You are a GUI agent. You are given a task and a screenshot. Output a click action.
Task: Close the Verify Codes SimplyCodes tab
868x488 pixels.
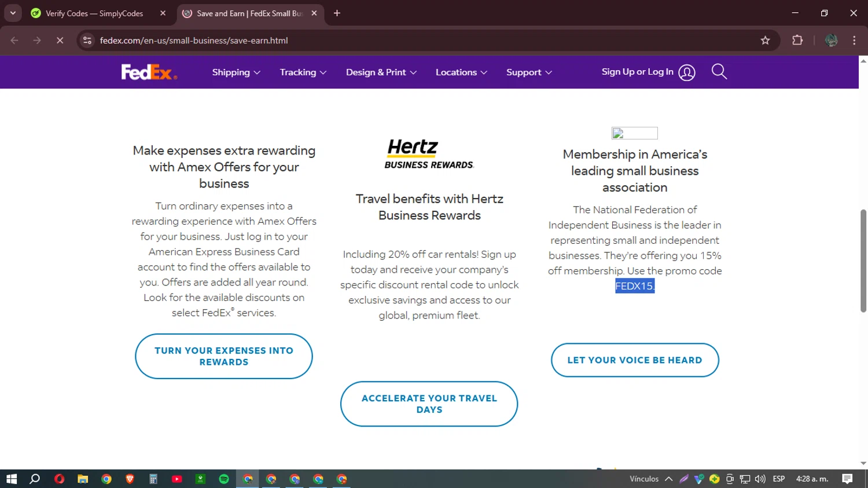pos(163,13)
